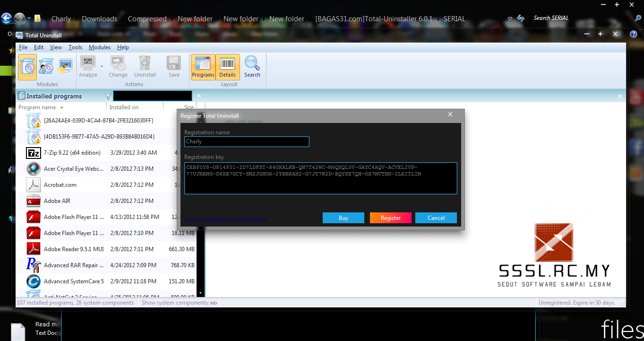The width and height of the screenshot is (644, 341).
Task: Click the Explorer Forward arrow button
Action: pos(19,18)
